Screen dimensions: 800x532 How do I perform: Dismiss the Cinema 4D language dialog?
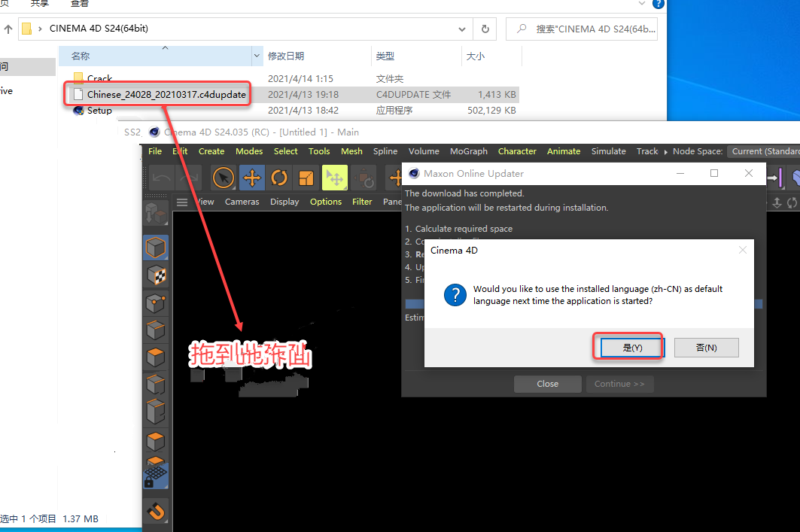(743, 250)
